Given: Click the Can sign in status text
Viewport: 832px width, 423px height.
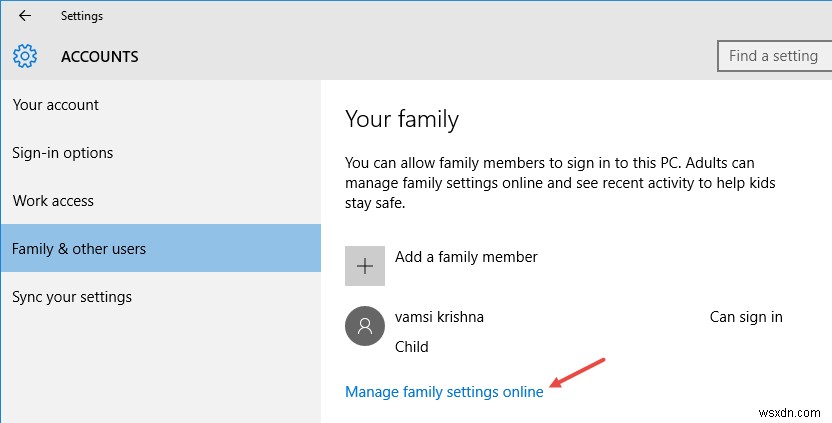Looking at the screenshot, I should [x=746, y=317].
